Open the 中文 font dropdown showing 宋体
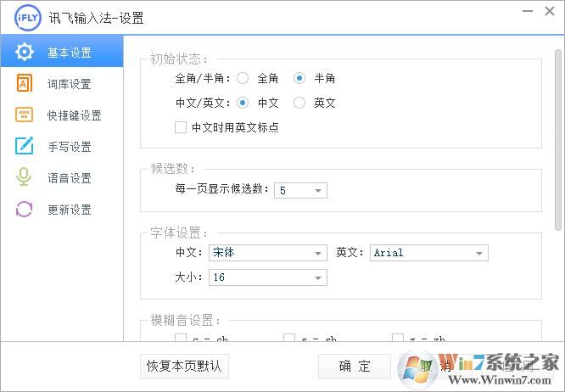This screenshot has width=565, height=392. pyautogui.click(x=267, y=253)
